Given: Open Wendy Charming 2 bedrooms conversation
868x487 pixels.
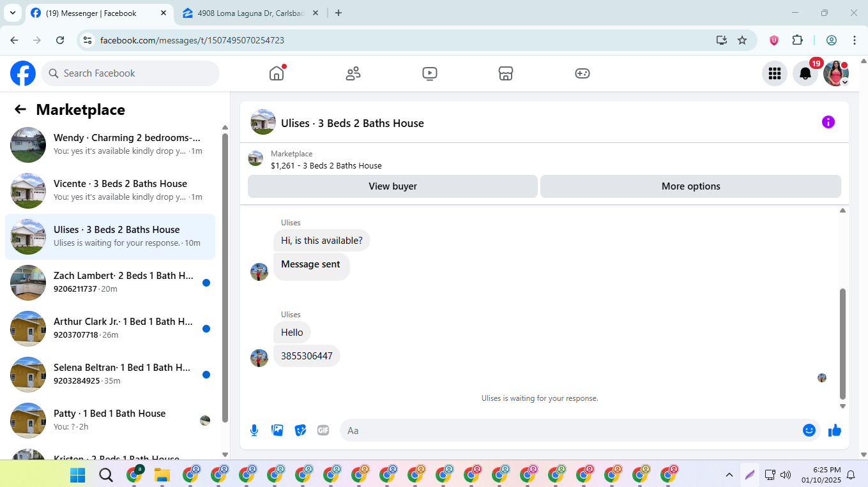Looking at the screenshot, I should point(110,145).
